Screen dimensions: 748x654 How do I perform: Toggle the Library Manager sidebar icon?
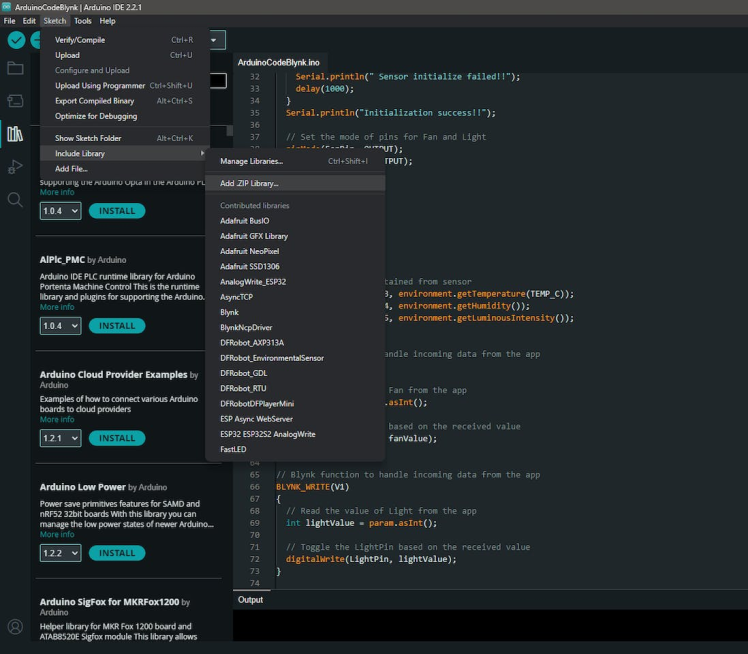15,134
